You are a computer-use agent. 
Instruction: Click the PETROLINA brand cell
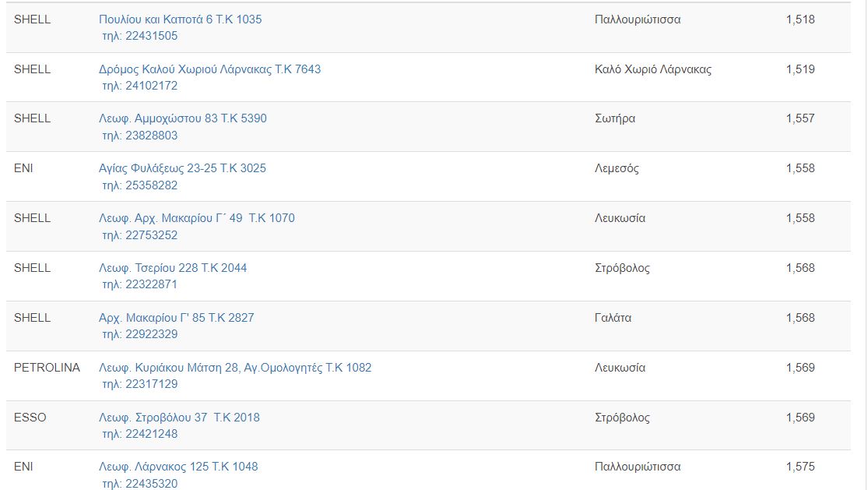tap(47, 368)
